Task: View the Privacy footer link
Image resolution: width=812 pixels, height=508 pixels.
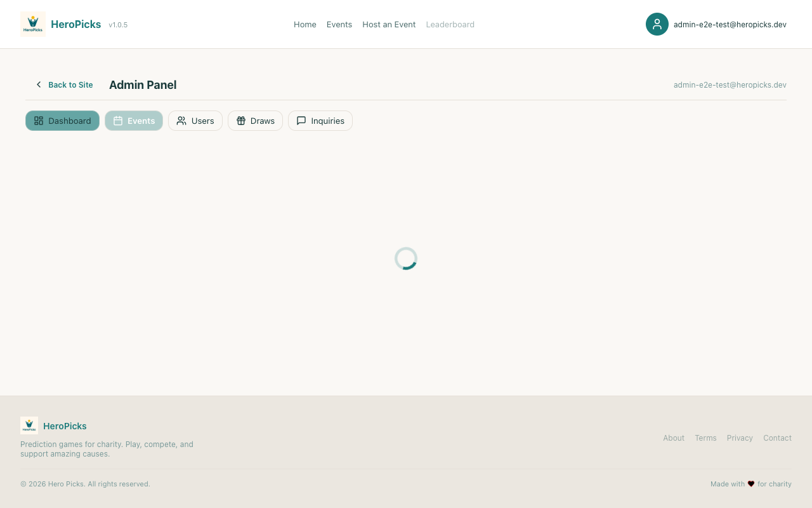Action: (740, 438)
